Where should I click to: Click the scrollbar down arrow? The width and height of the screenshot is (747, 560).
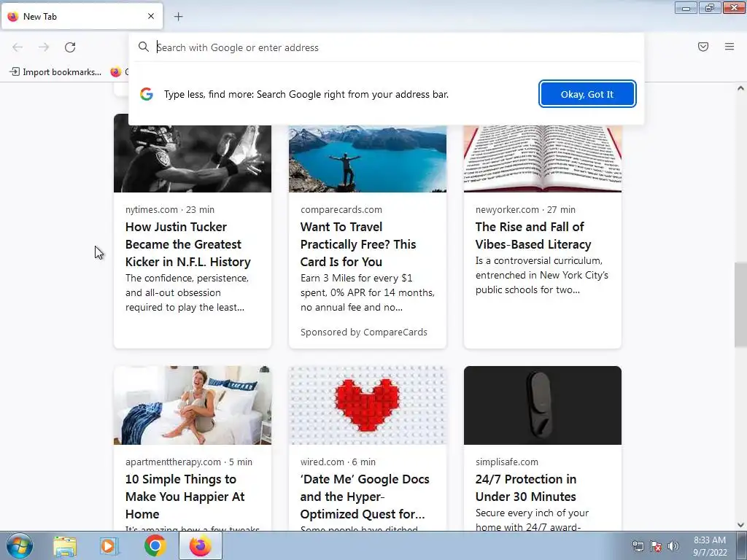click(x=740, y=525)
